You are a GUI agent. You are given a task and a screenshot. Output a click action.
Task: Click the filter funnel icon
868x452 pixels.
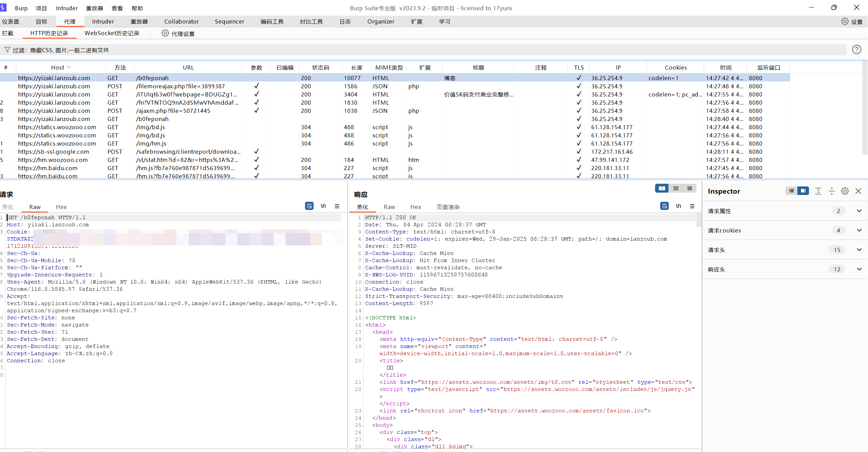(x=7, y=50)
